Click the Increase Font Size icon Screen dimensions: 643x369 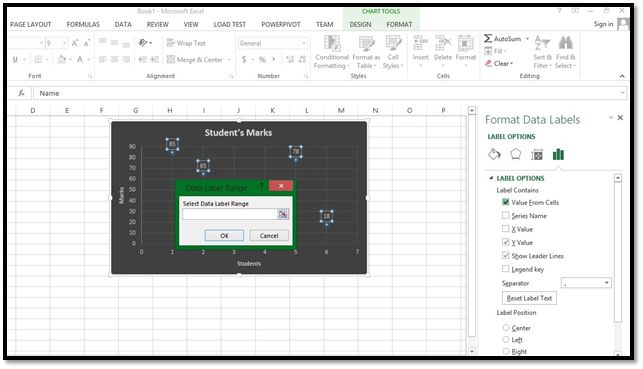[x=75, y=43]
